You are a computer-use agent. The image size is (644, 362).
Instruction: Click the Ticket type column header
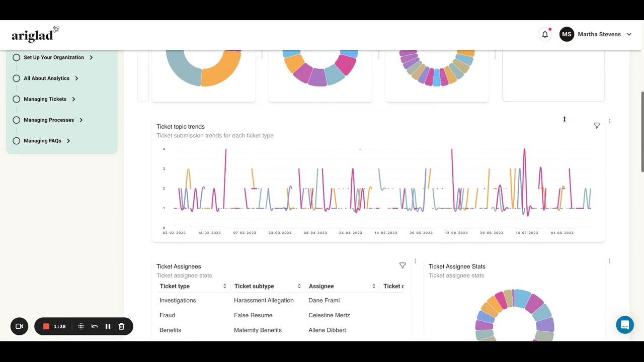pos(175,286)
